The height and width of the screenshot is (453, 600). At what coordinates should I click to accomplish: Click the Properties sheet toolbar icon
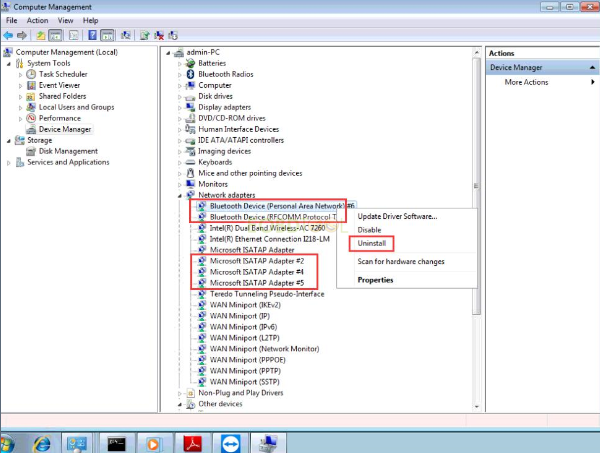[x=73, y=36]
